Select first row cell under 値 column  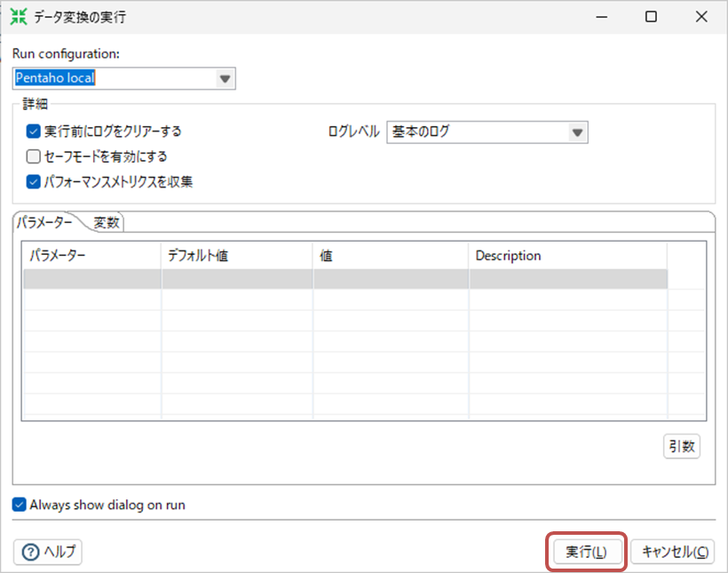(391, 279)
